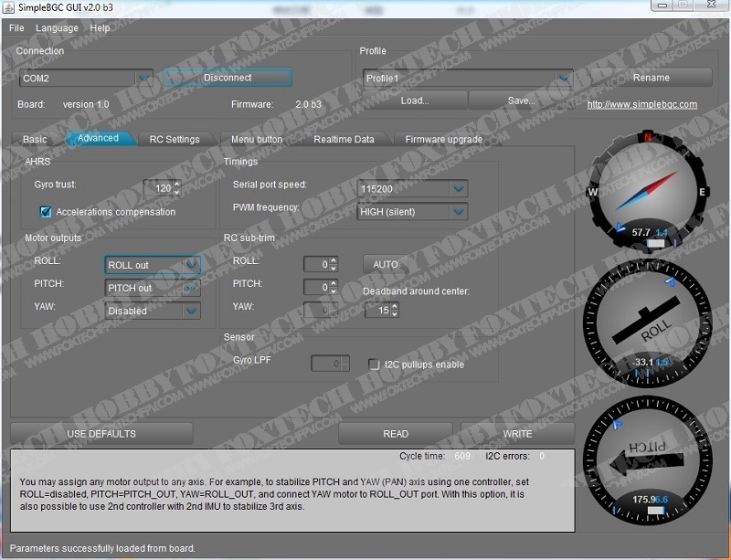Switch to Firmware upgrade tab
Viewport: 731px width, 560px height.
tap(444, 139)
